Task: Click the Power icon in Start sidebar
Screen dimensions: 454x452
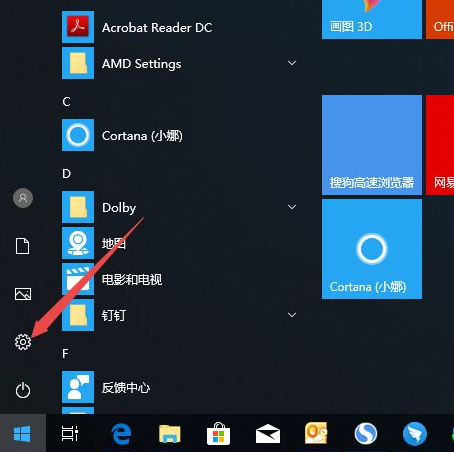Action: pos(23,390)
